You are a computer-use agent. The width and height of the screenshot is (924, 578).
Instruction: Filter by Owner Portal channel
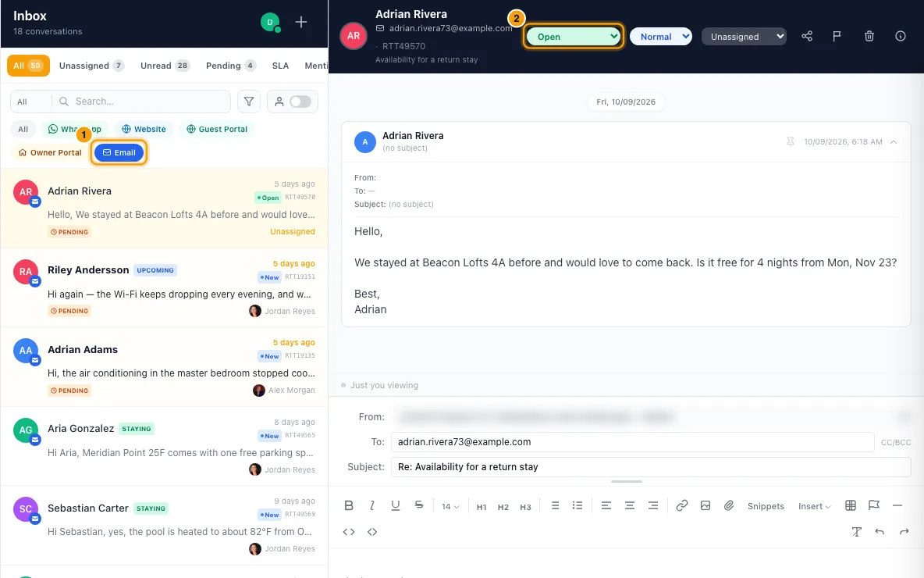click(x=49, y=153)
